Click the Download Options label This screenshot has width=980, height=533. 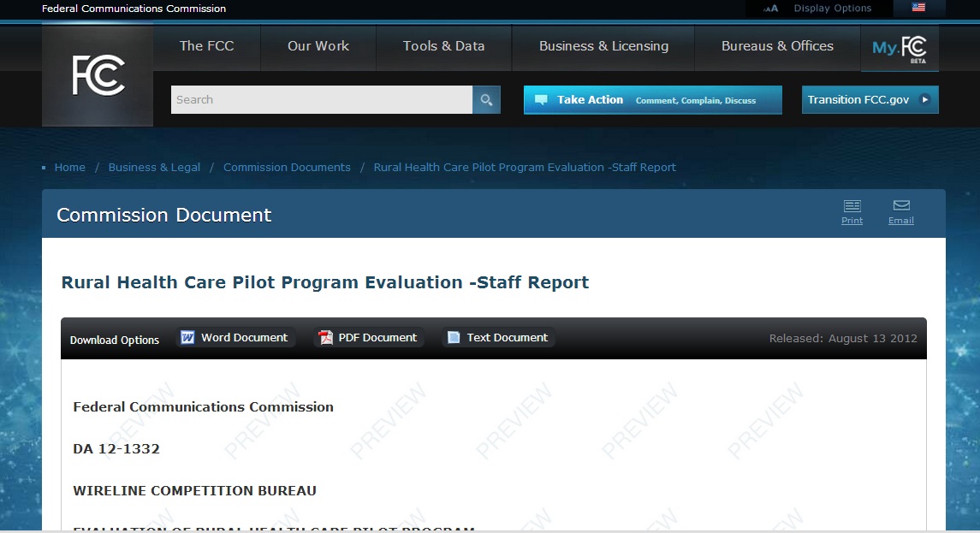(115, 340)
